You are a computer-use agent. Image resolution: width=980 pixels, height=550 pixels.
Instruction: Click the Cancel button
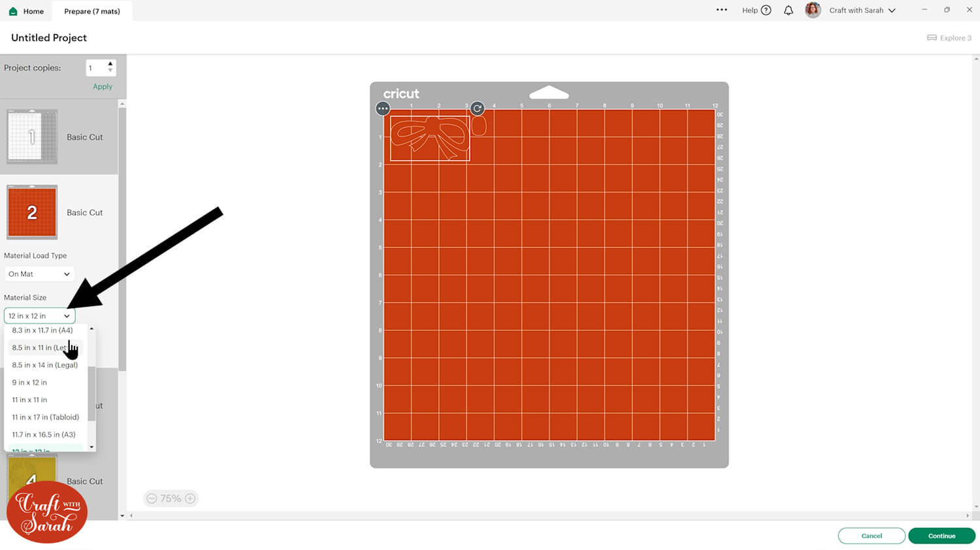coord(872,536)
